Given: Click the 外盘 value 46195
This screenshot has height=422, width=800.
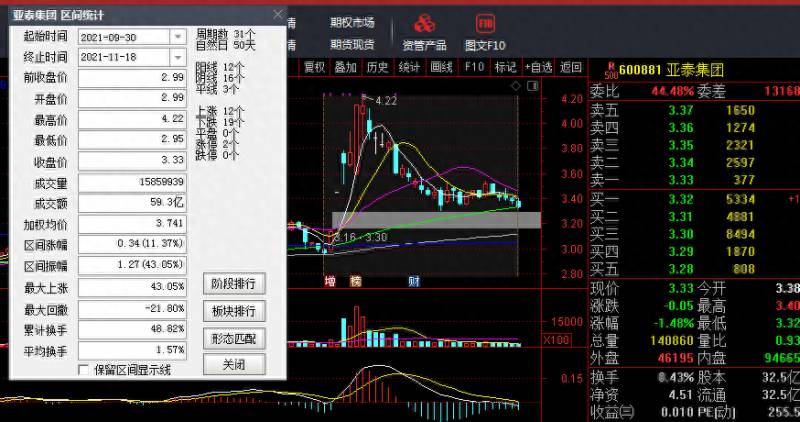Looking at the screenshot, I should pyautogui.click(x=676, y=358).
